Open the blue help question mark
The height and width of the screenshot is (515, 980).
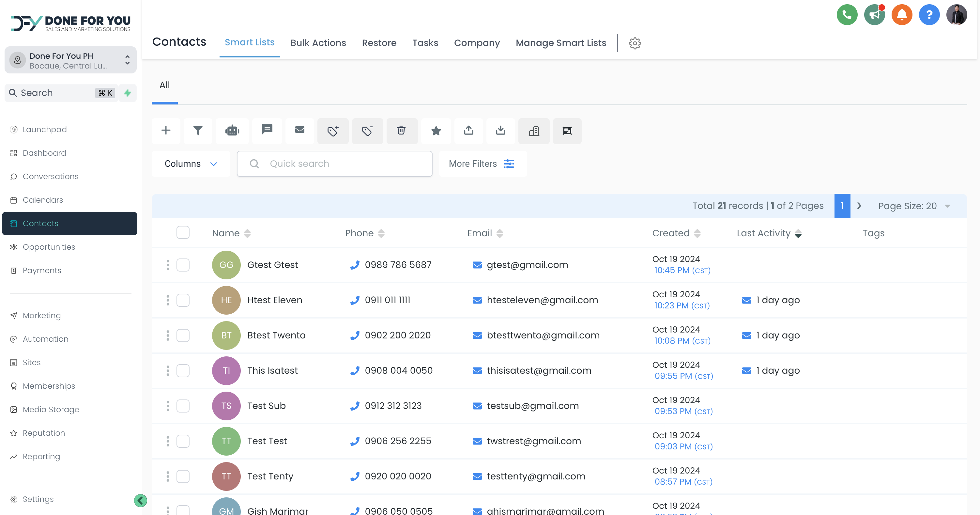coord(929,15)
